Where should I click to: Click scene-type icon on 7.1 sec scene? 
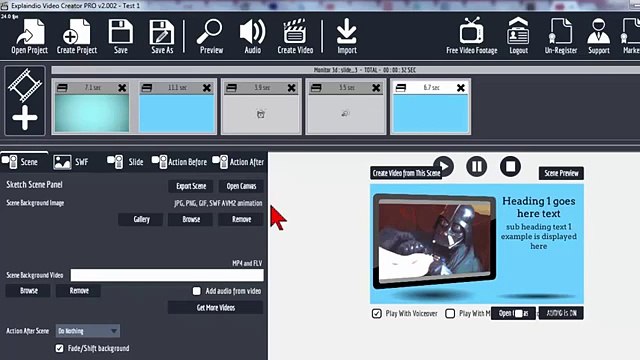(x=62, y=88)
